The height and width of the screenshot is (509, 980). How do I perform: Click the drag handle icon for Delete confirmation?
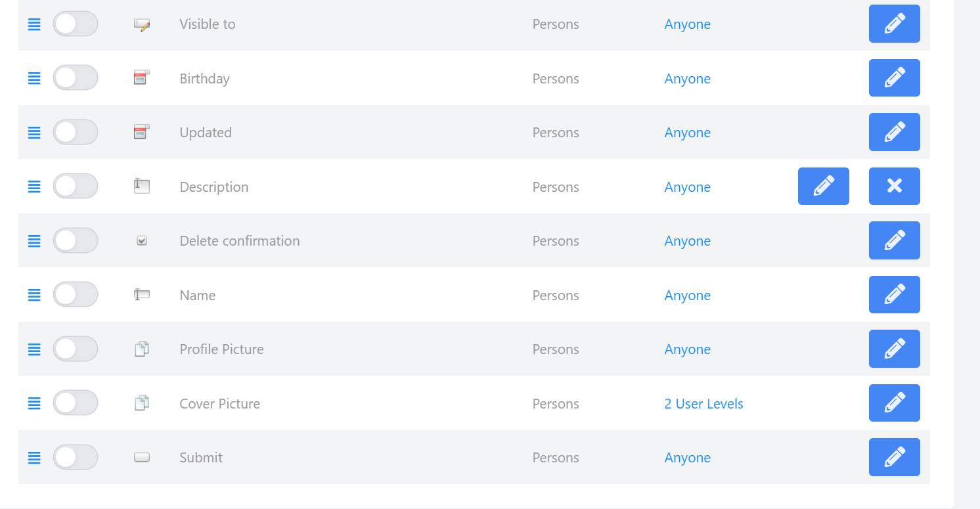[34, 241]
